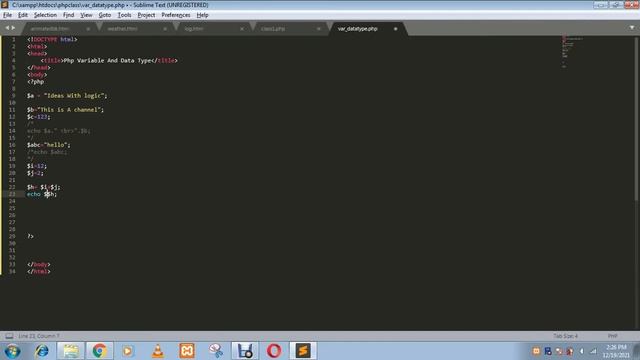Click the previous tab arrow
The height and width of the screenshot is (360, 640).
(x=7, y=28)
